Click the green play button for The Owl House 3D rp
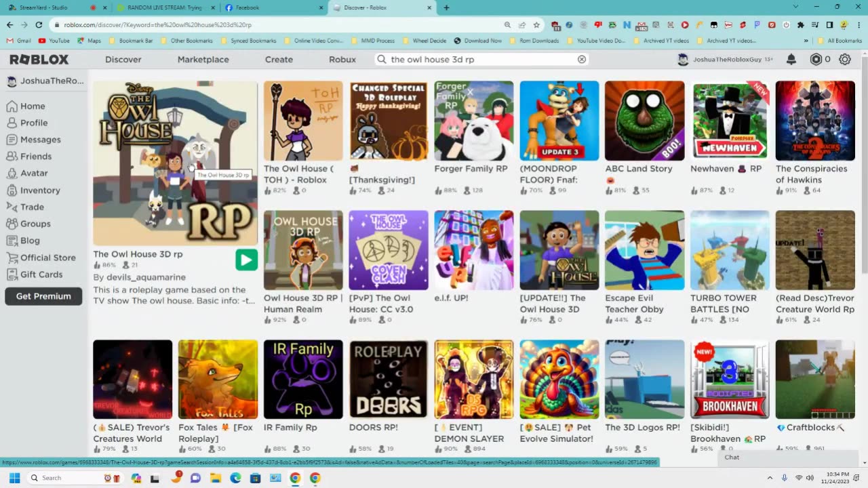This screenshot has width=868, height=488. point(247,260)
